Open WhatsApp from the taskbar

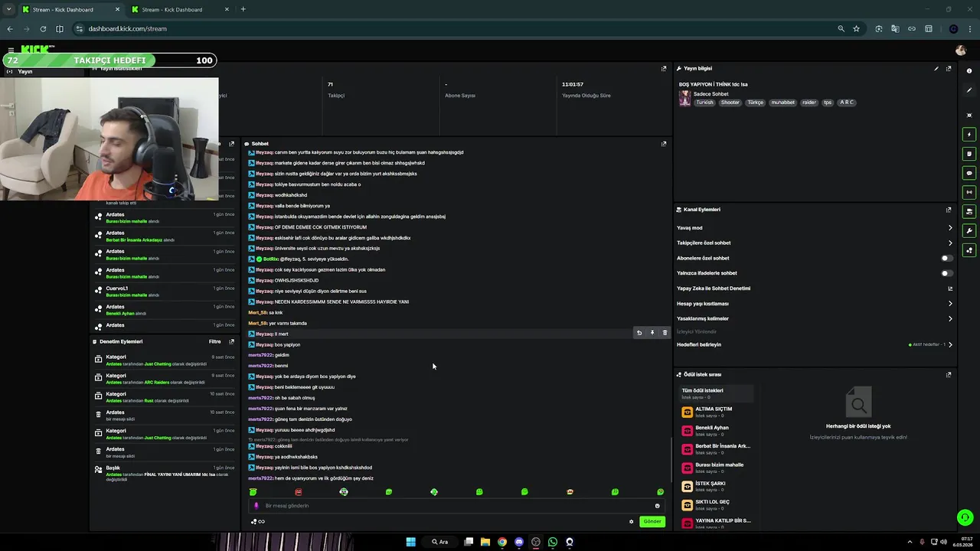[x=552, y=542]
